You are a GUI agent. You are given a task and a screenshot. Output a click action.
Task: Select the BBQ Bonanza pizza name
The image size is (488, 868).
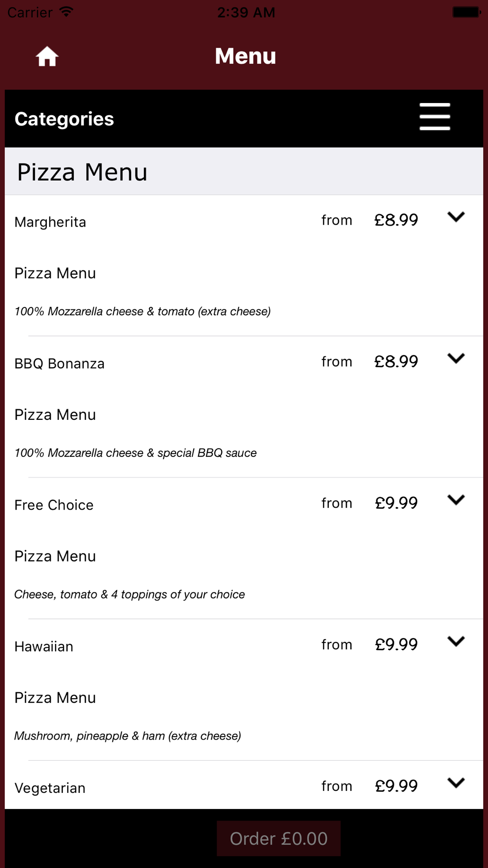tap(60, 364)
